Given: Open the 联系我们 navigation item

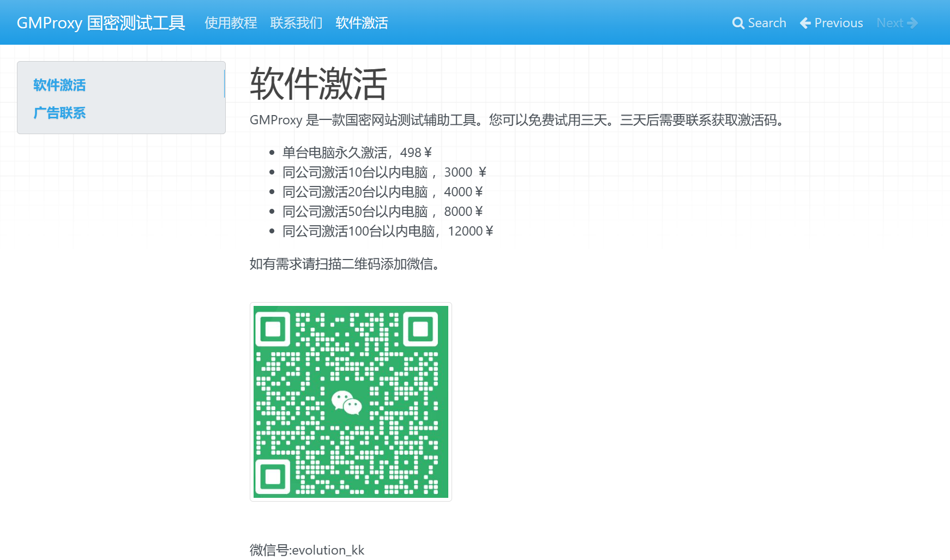Looking at the screenshot, I should pos(296,23).
